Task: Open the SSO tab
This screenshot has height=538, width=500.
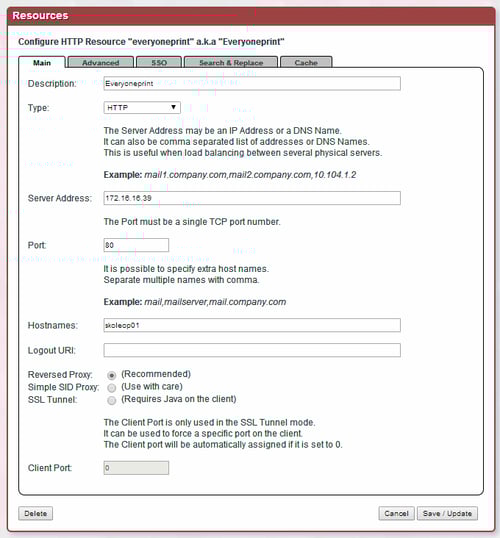Action: pyautogui.click(x=159, y=62)
